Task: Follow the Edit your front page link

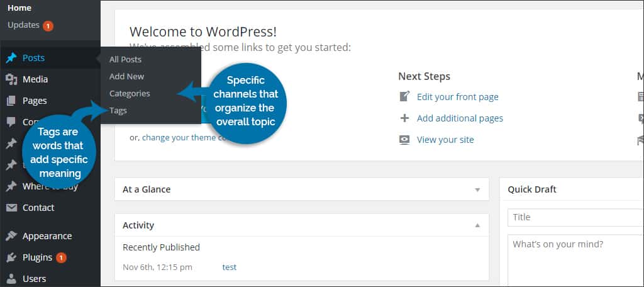Action: tap(458, 97)
